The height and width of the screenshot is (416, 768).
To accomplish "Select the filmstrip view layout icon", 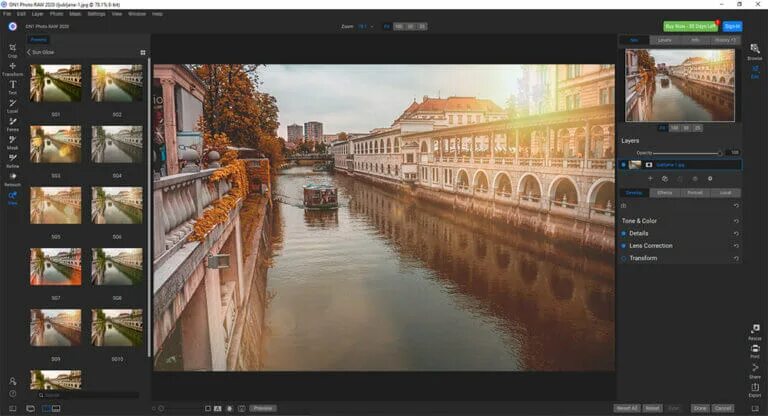I will (56, 408).
